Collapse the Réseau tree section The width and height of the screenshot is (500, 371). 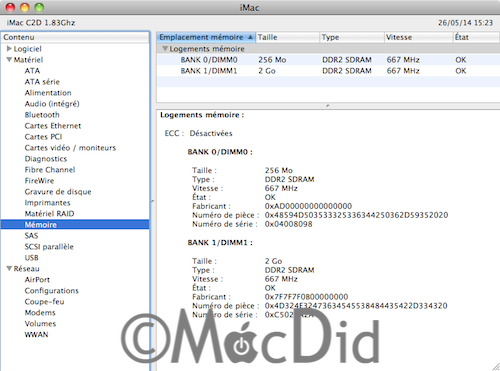coord(9,268)
